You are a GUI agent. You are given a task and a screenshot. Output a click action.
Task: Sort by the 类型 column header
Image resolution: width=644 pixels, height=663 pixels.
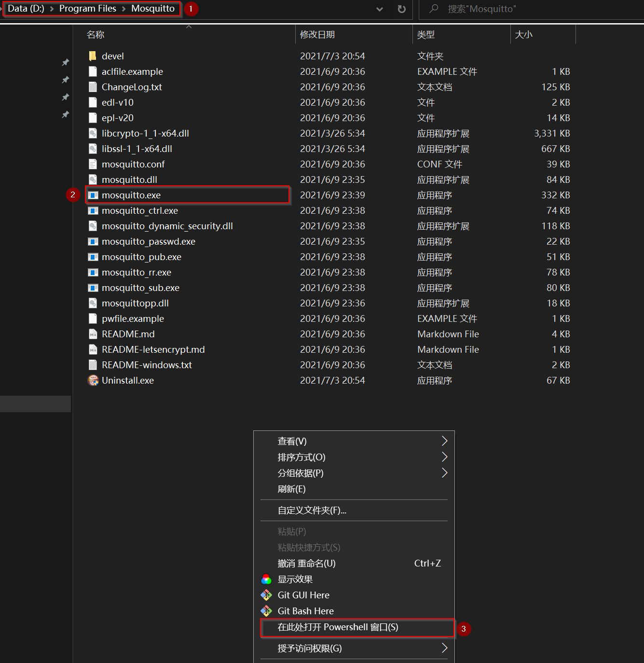point(425,35)
